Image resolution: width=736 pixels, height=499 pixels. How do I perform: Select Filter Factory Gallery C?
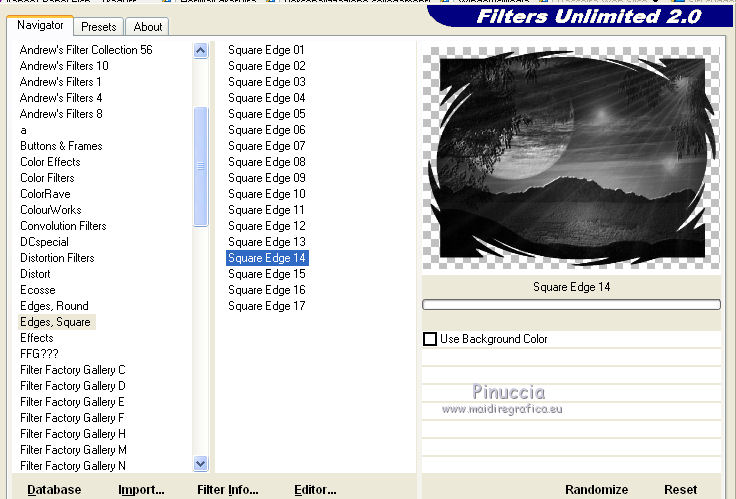(73, 370)
